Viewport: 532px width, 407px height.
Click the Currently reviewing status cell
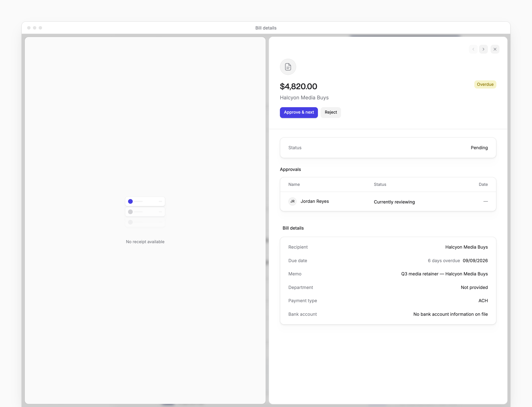(x=394, y=202)
